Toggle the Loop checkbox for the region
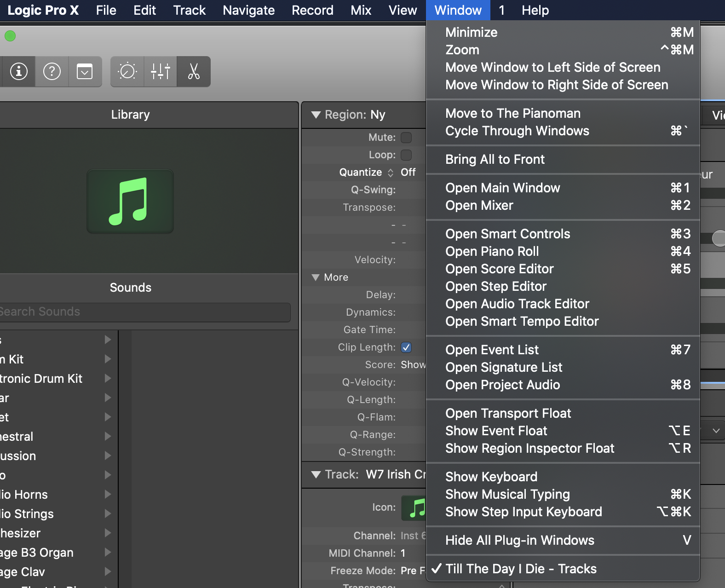Image resolution: width=725 pixels, height=588 pixels. 406,155
